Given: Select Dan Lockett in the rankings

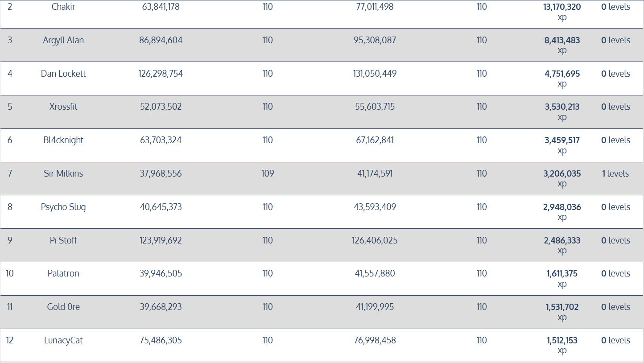Looking at the screenshot, I should [x=63, y=74].
